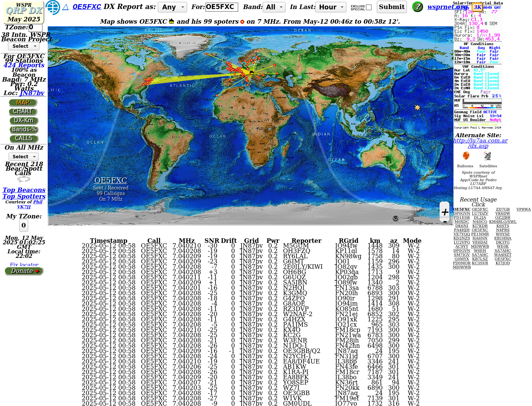
Task: Open the Top Beacons link
Action: (24, 190)
